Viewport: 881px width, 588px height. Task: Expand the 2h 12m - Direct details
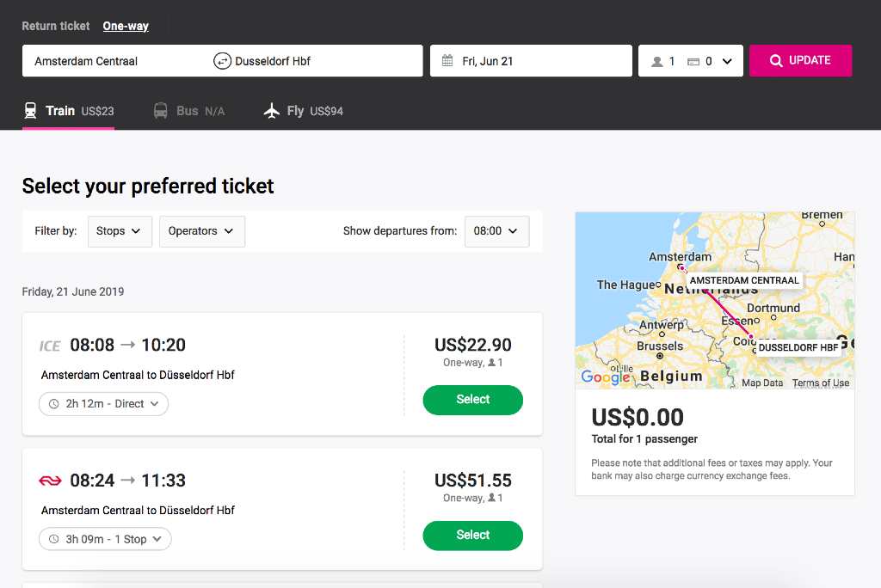[103, 404]
